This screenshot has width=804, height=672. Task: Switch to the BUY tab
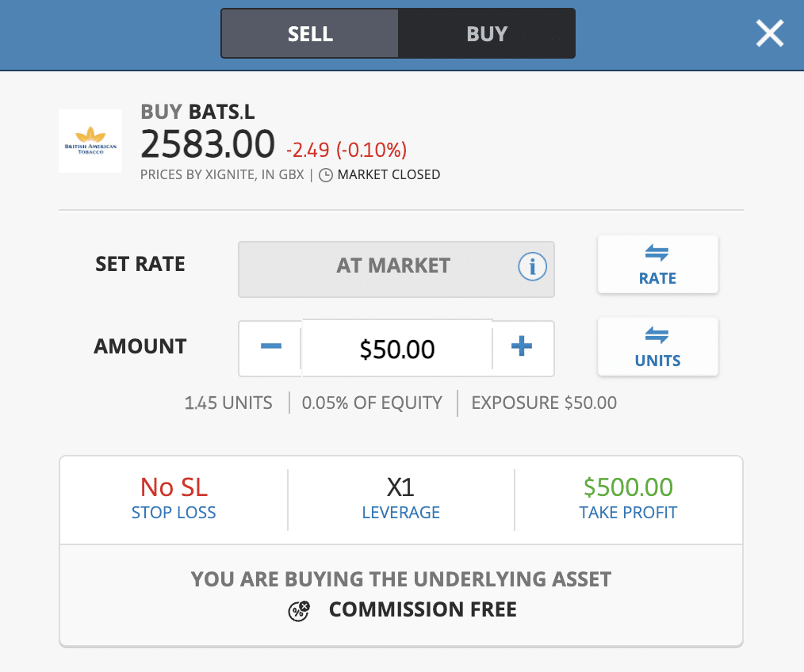pos(487,34)
